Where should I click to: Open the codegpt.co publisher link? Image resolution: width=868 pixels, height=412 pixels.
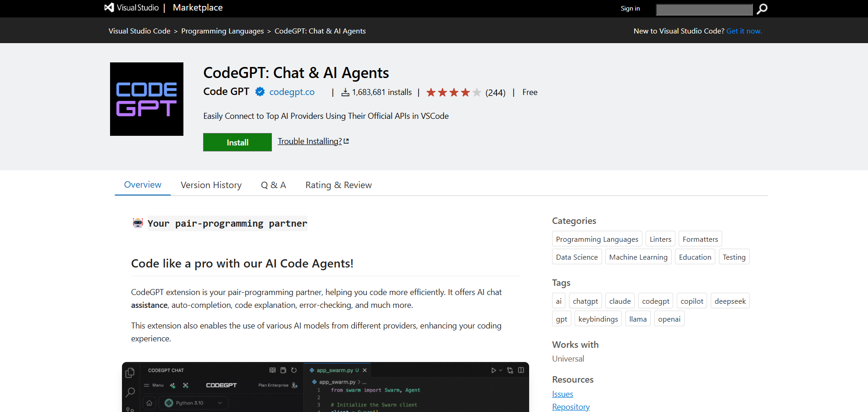tap(292, 92)
